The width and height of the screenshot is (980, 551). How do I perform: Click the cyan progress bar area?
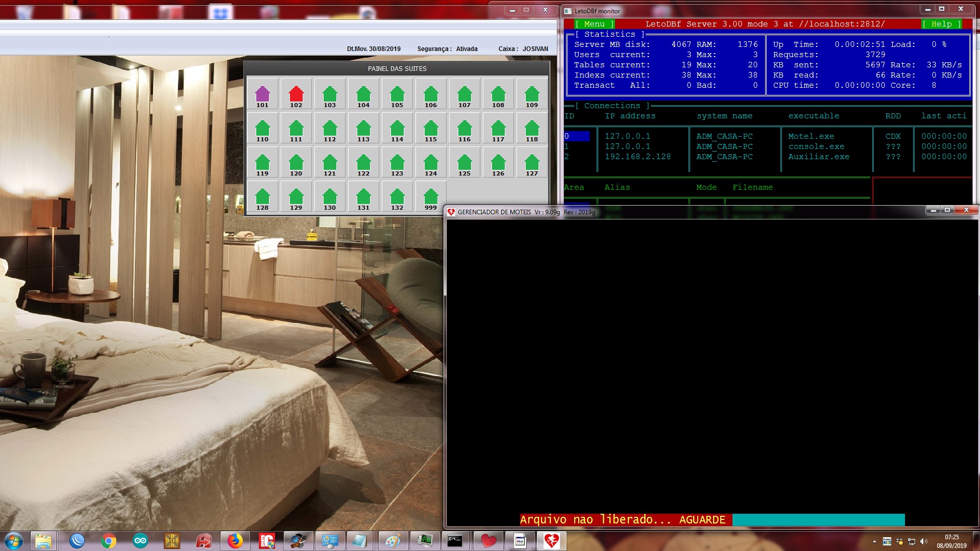pyautogui.click(x=818, y=520)
